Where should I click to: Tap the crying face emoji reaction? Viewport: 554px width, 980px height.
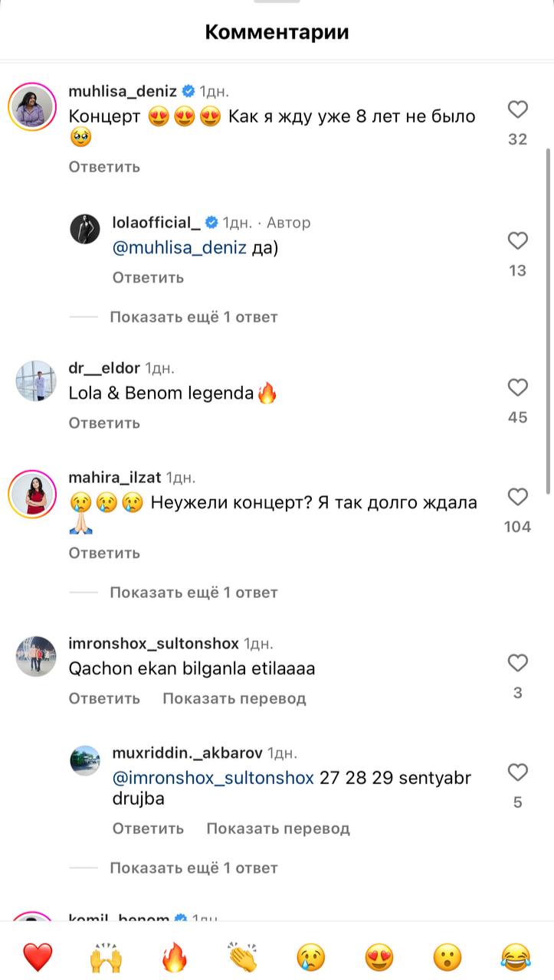click(311, 957)
